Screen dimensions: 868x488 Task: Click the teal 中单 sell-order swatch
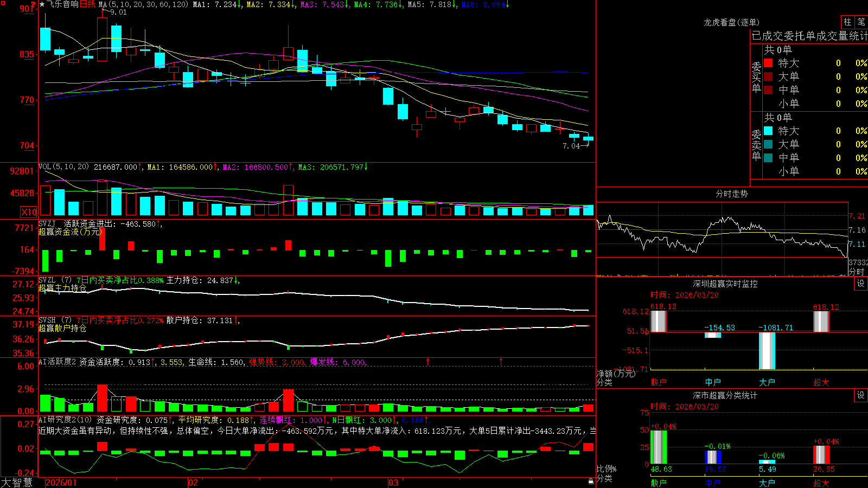pyautogui.click(x=768, y=158)
